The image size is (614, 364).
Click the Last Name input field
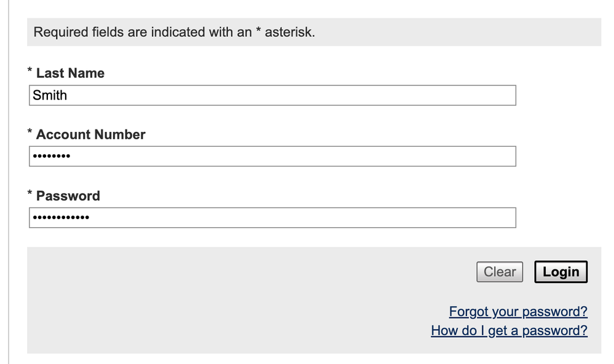(272, 95)
